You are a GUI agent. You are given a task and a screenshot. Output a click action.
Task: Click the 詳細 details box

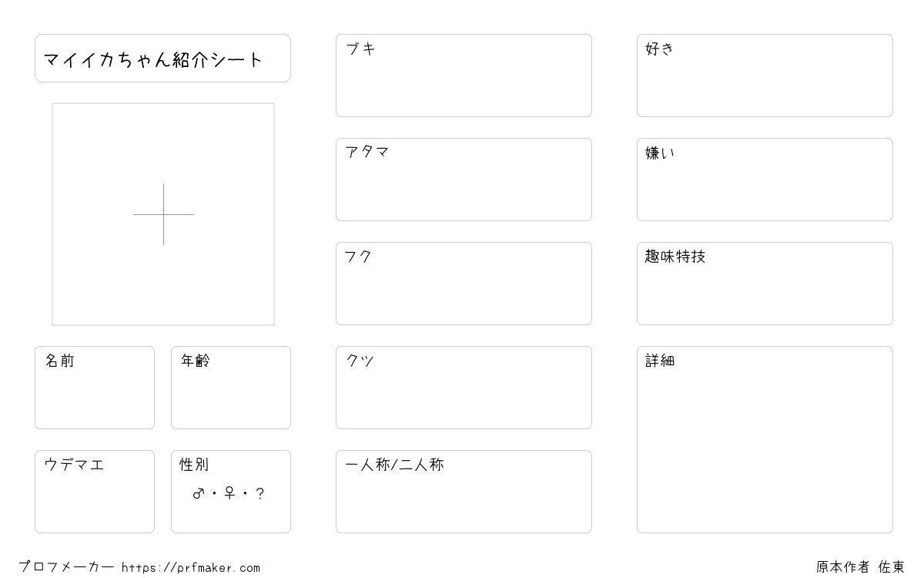pyautogui.click(x=765, y=439)
